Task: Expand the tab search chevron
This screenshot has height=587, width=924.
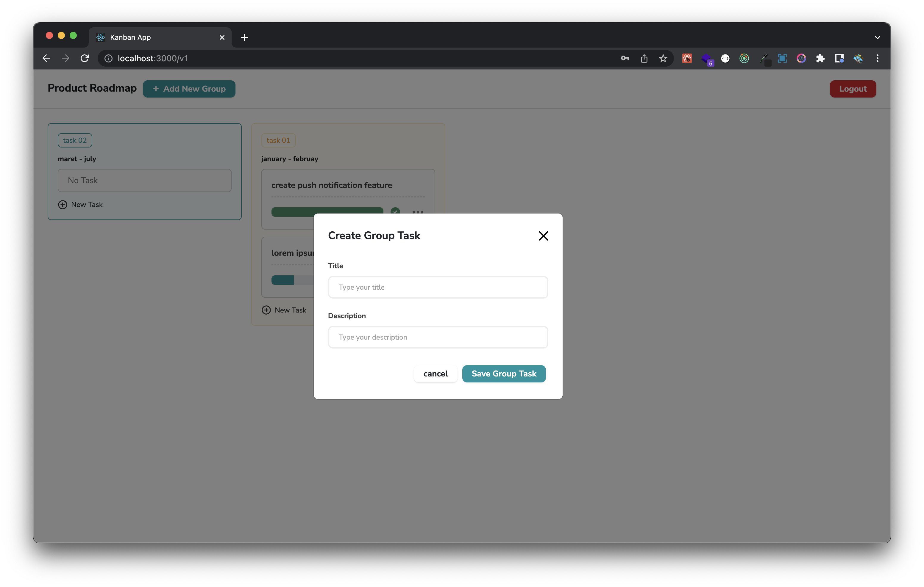Action: coord(877,37)
